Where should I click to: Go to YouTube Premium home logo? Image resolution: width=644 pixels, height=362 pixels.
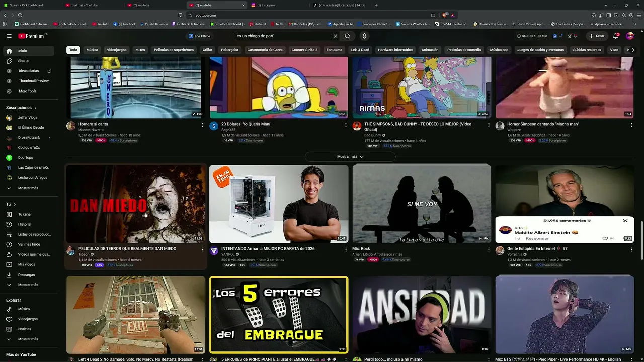(x=32, y=36)
